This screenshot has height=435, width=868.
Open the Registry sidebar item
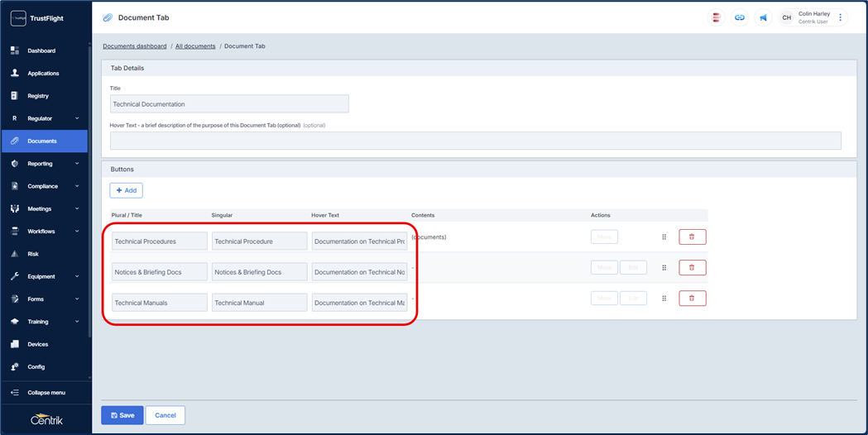(x=38, y=96)
